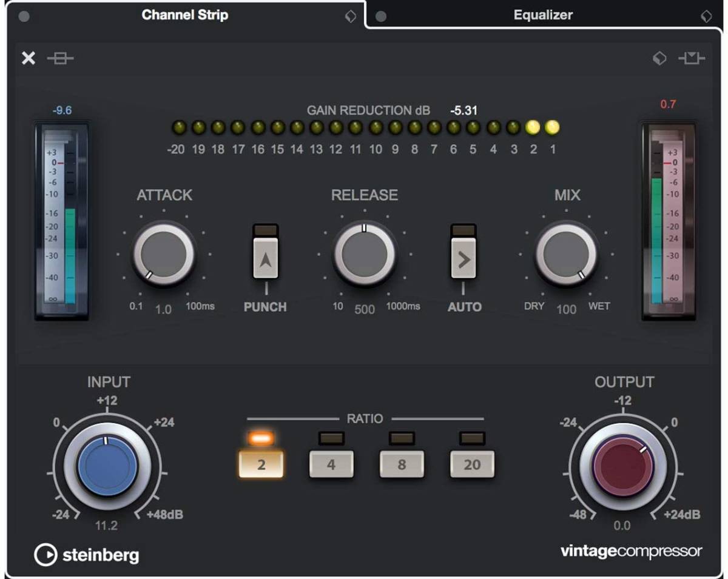
Task: Activate the power circle on the Equalizer tab
Action: click(x=382, y=16)
